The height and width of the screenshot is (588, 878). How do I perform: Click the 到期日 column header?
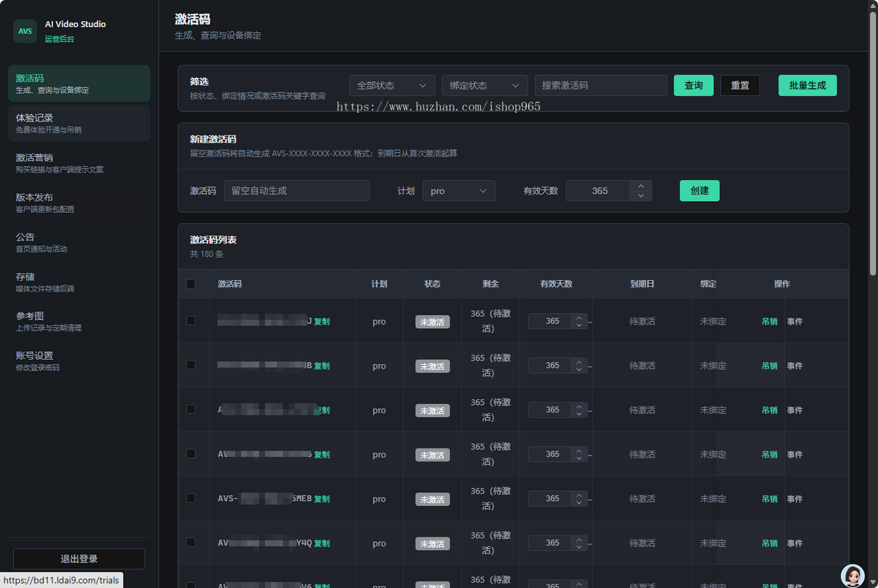tap(642, 284)
